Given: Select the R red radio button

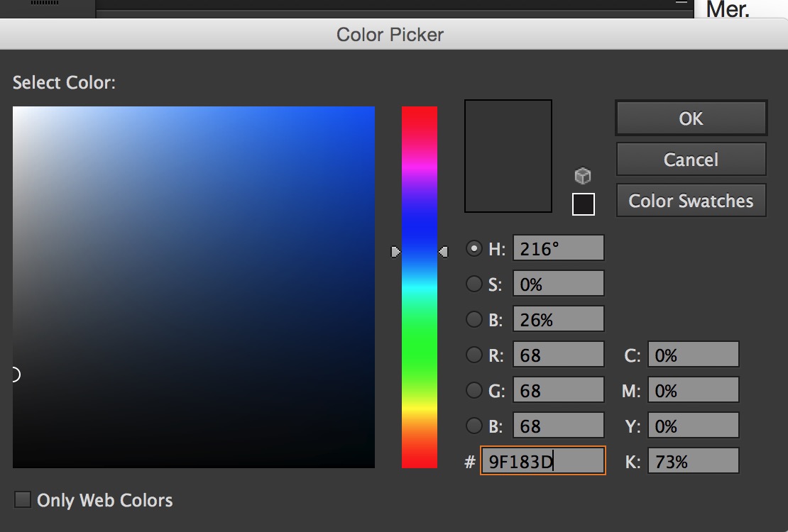Looking at the screenshot, I should pos(474,355).
